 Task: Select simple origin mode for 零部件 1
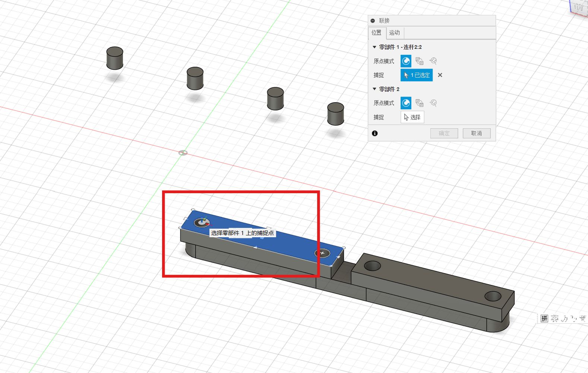coord(406,61)
